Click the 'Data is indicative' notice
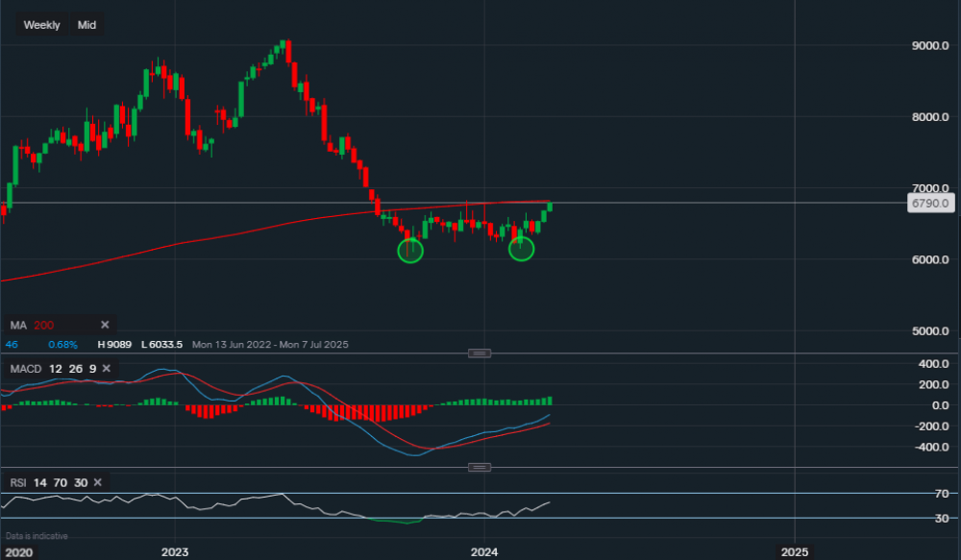The height and width of the screenshot is (560, 961). pyautogui.click(x=37, y=536)
